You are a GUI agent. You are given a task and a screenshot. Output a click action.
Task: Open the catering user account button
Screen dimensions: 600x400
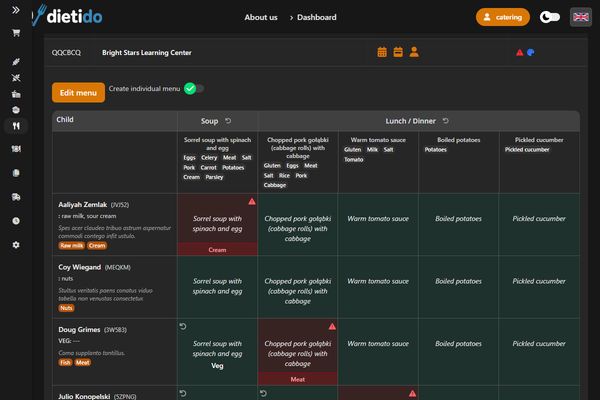click(x=503, y=17)
